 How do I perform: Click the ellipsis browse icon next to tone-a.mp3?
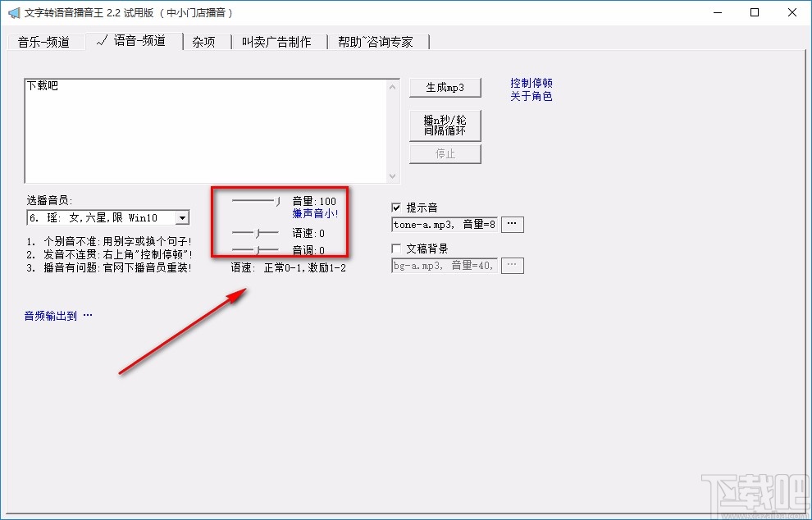tap(512, 224)
